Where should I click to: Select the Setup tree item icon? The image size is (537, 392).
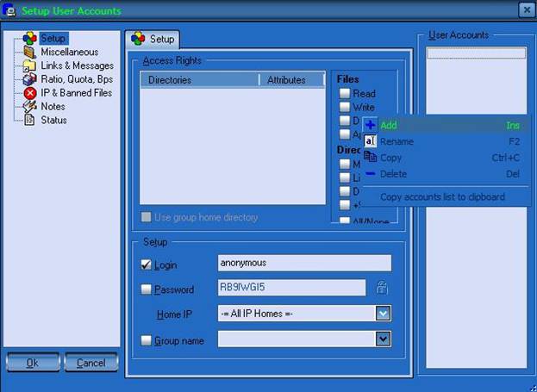30,39
